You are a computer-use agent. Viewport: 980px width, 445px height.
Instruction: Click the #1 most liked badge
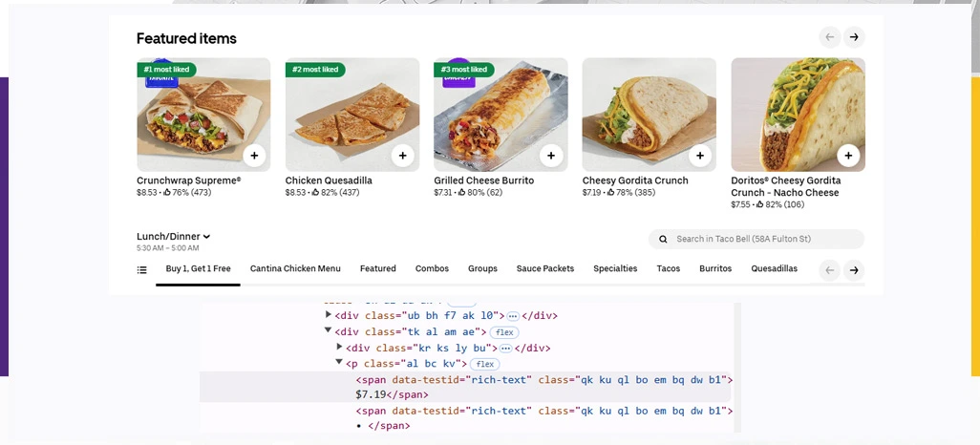pos(166,70)
